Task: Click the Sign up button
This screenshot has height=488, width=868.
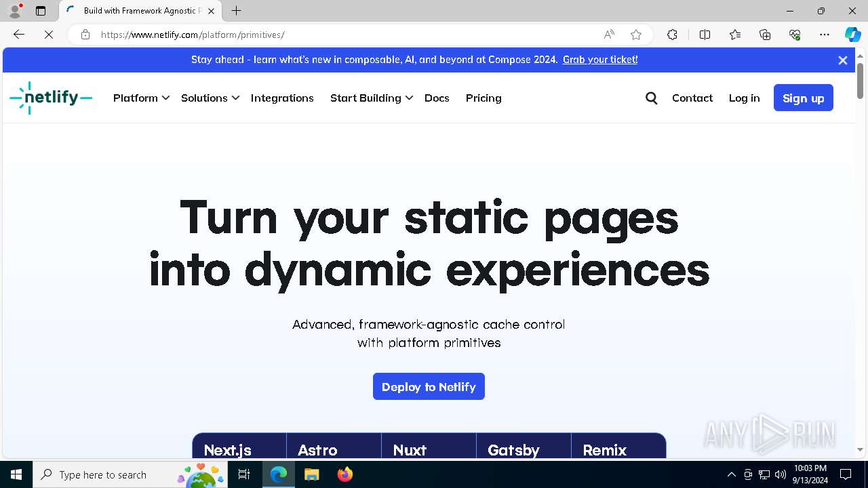Action: pos(804,98)
